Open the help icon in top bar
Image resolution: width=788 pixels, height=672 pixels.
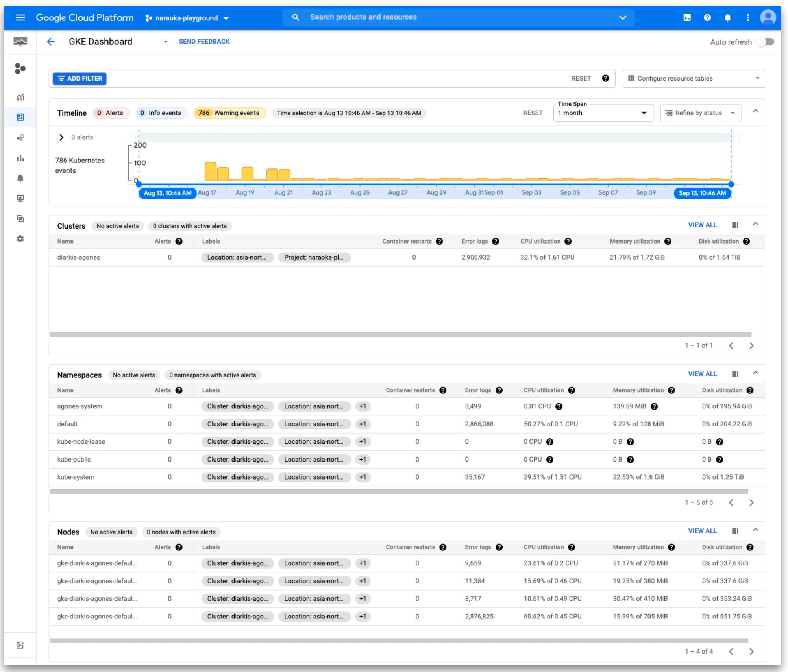707,17
